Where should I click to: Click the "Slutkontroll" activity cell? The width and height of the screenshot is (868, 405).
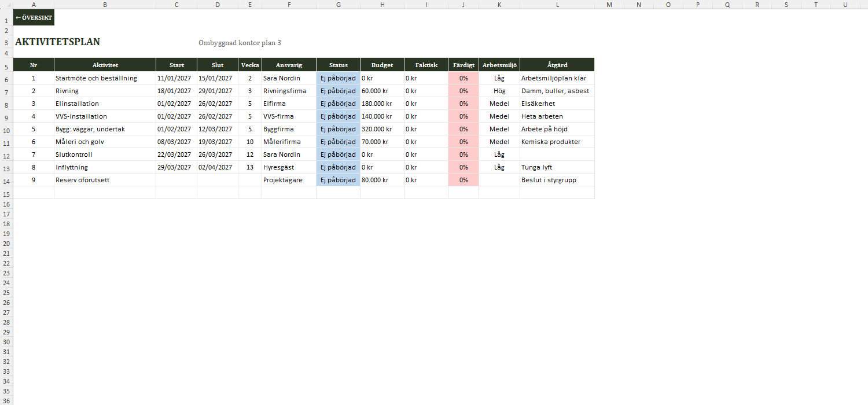tap(105, 154)
